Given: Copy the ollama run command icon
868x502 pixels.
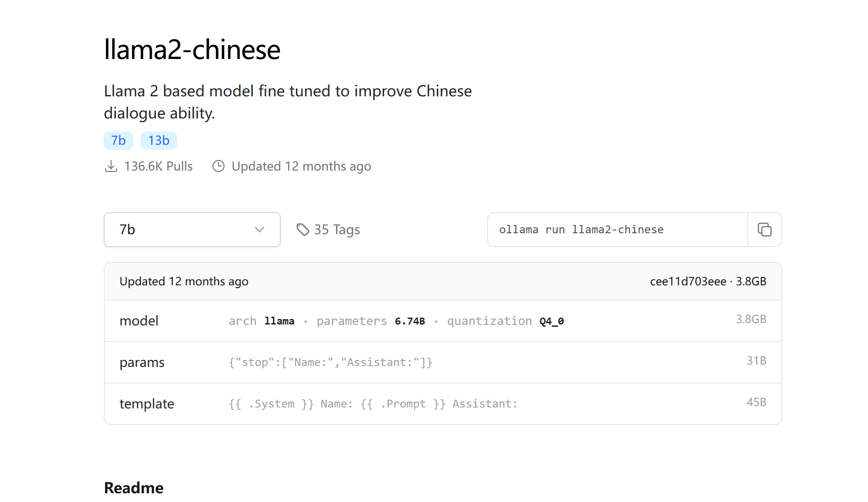Looking at the screenshot, I should 764,230.
